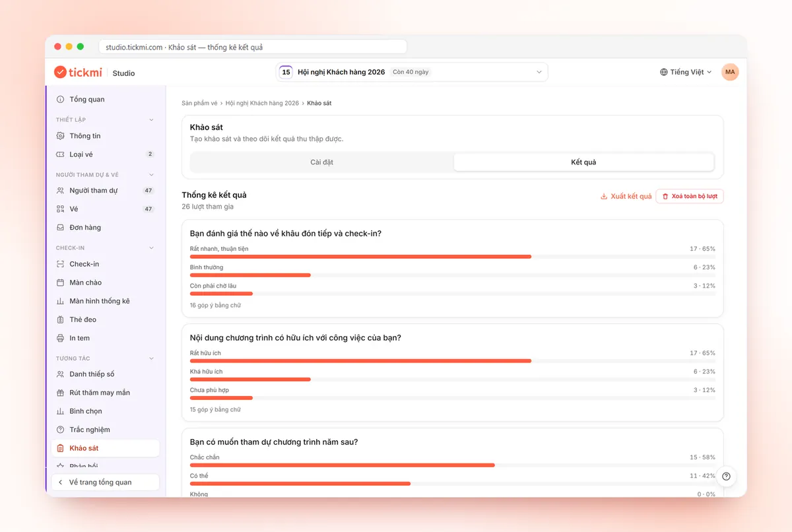Click the 16 góp ý bằng chữ text

[x=215, y=306]
